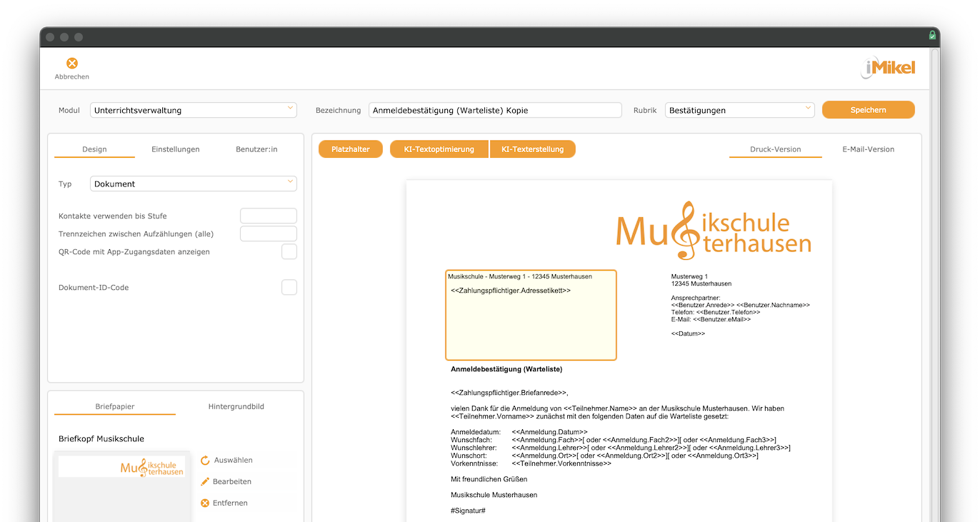Click the Bezeichnung text field

[x=496, y=111]
